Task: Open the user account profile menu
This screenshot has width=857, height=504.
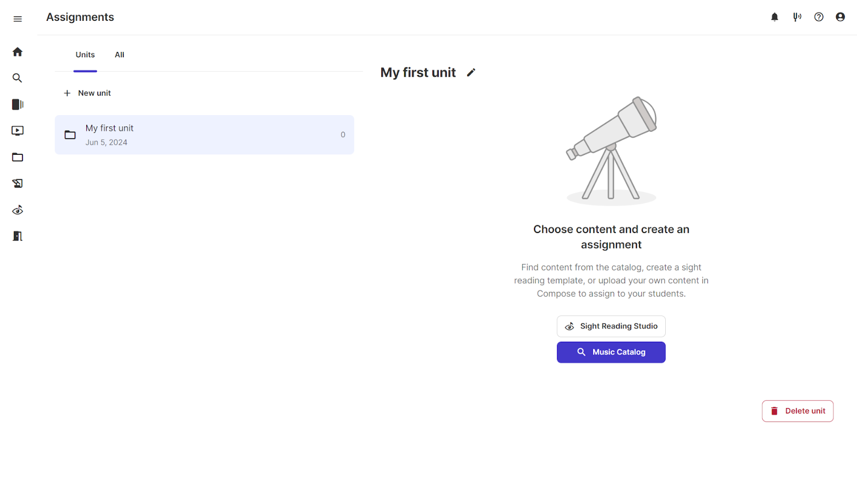Action: (x=840, y=17)
